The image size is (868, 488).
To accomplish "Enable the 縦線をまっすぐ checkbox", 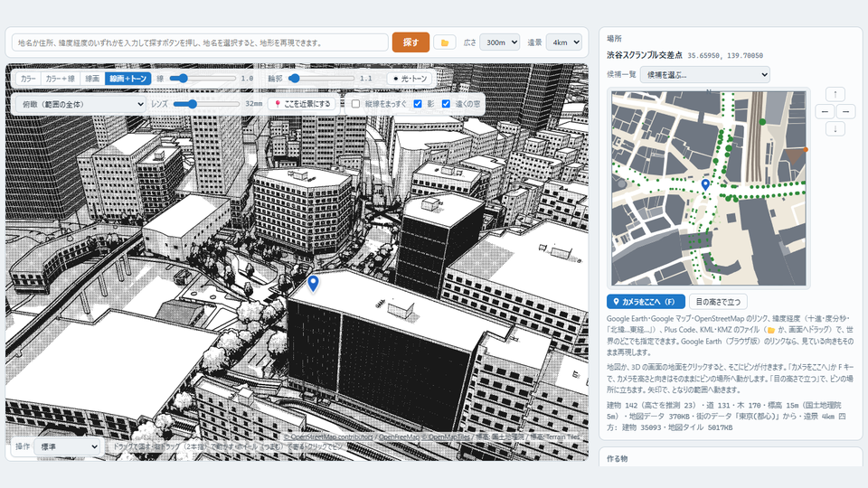I will tap(356, 104).
